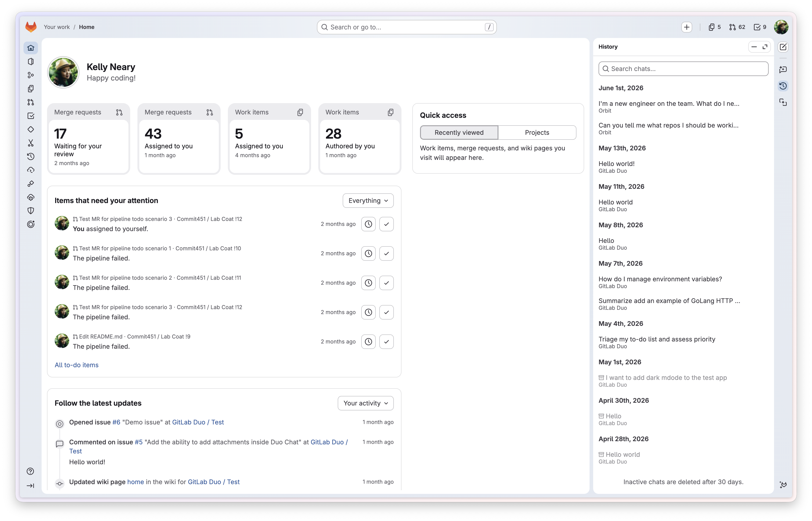Collapse the left sidebar with arrow icon

click(31, 485)
